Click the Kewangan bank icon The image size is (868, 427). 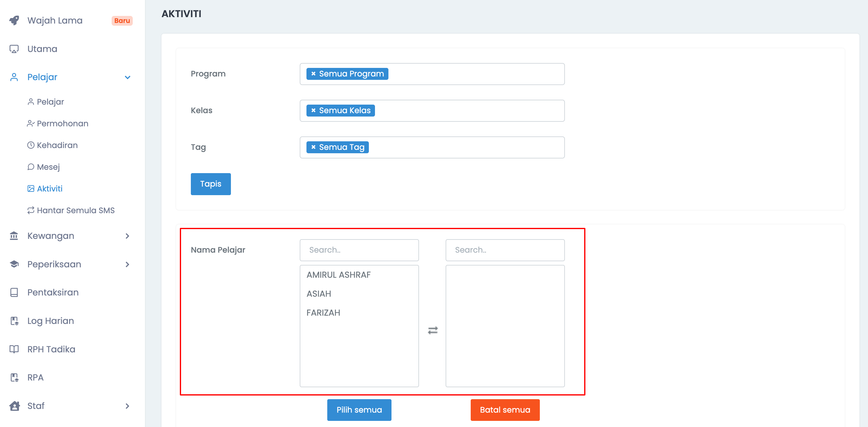coord(14,236)
